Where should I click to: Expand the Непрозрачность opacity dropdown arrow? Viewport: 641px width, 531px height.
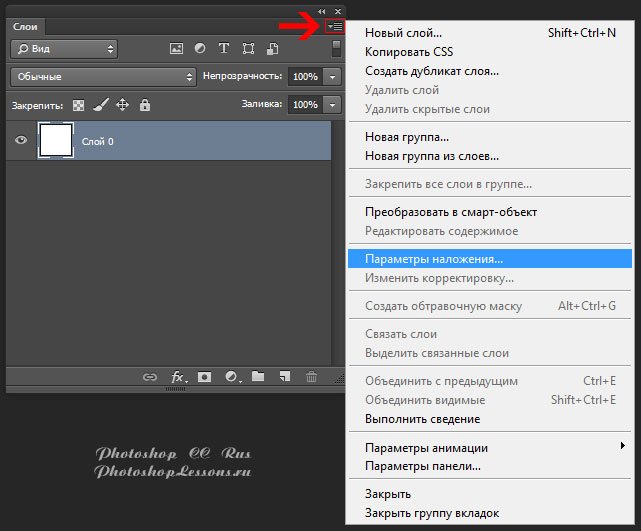point(333,76)
